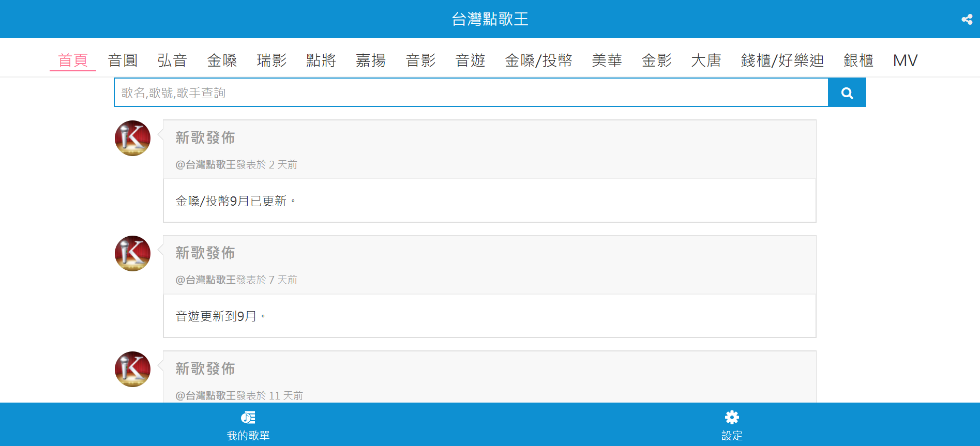980x446 pixels.
Task: Click @台灣點歌王 author on 7 天前 post
Action: pyautogui.click(x=206, y=280)
